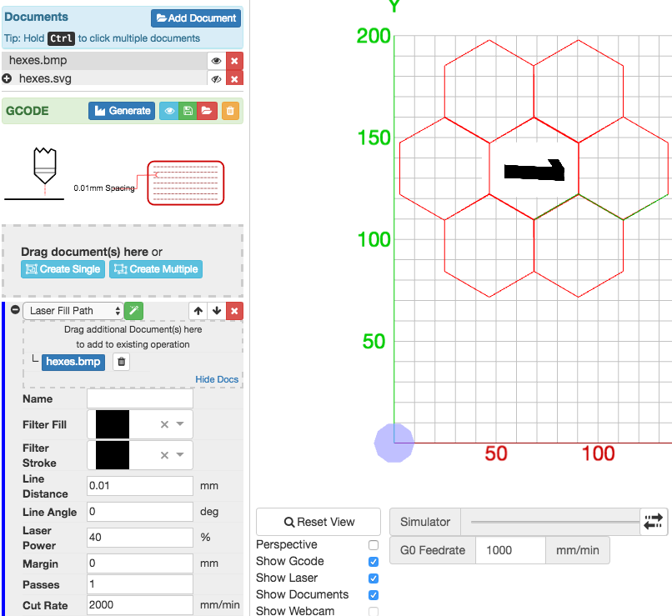Move the operation up with the arrow
The width and height of the screenshot is (672, 616).
pyautogui.click(x=198, y=311)
